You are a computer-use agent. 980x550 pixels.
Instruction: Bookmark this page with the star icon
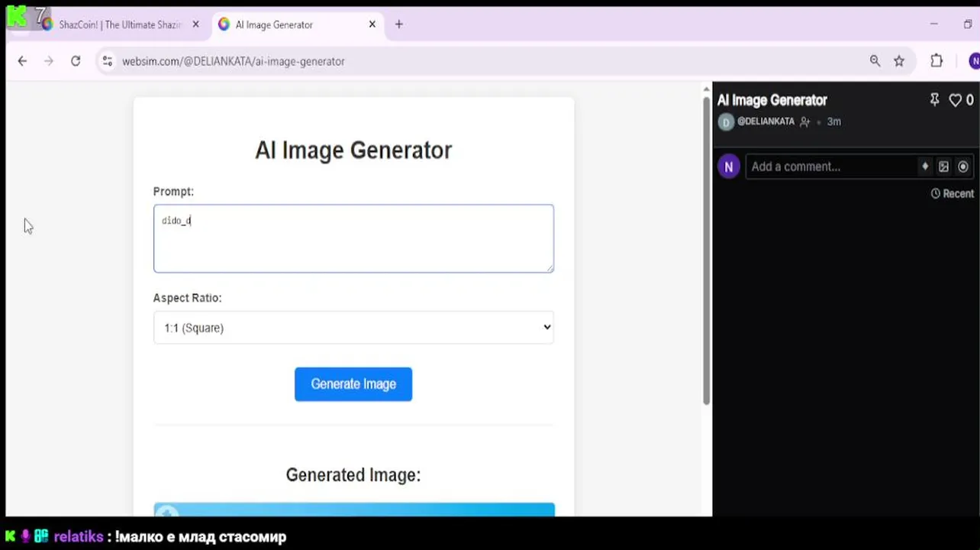click(x=899, y=61)
